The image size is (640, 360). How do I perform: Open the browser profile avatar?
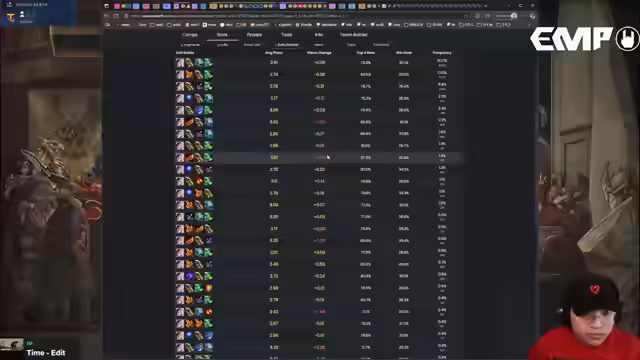(514, 16)
